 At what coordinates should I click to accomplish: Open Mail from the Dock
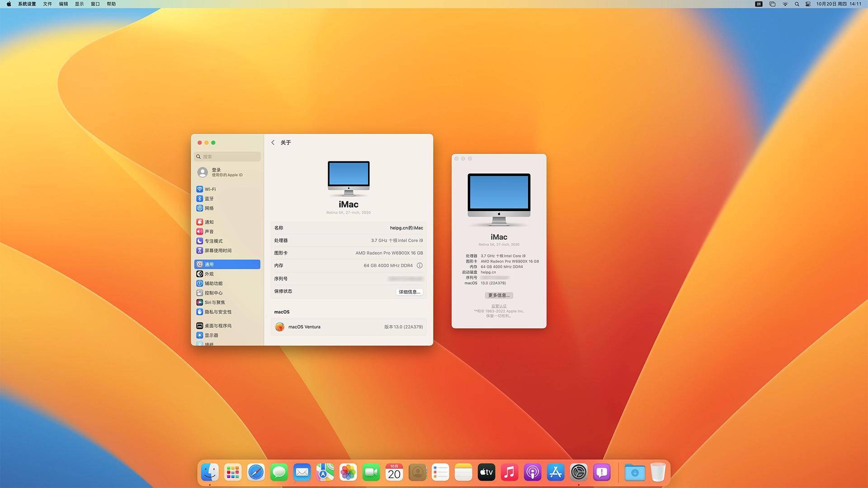coord(302,473)
